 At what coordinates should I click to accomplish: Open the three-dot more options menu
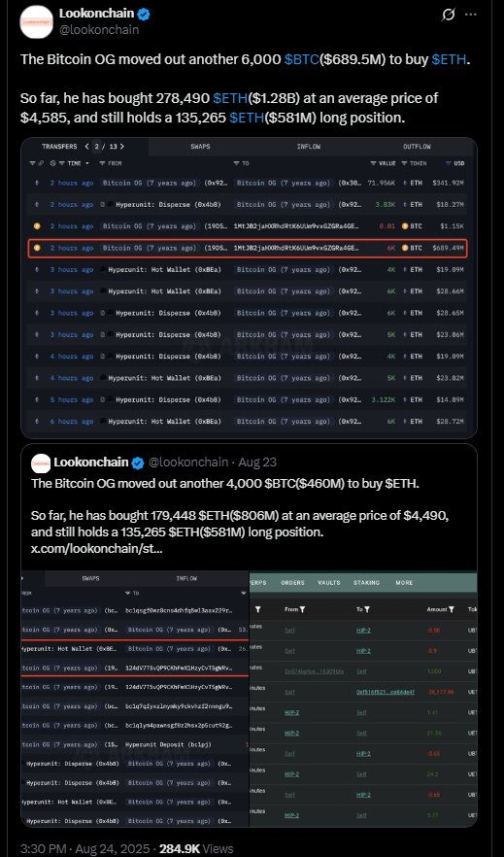click(470, 15)
